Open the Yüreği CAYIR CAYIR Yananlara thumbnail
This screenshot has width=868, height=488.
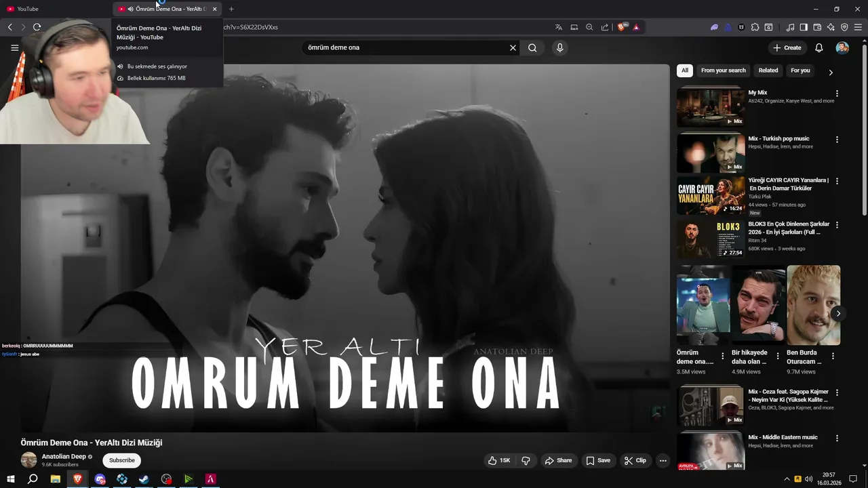point(711,195)
